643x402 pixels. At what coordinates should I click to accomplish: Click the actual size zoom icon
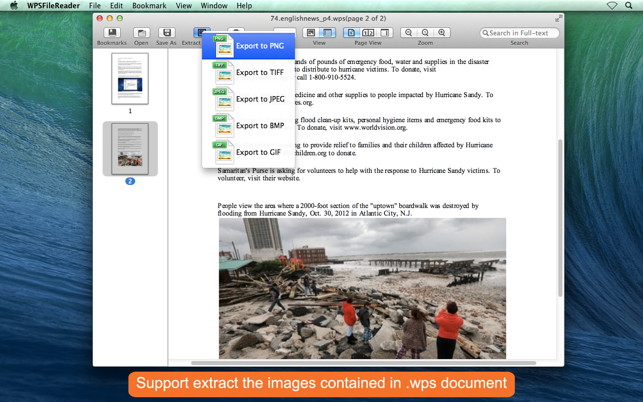425,32
